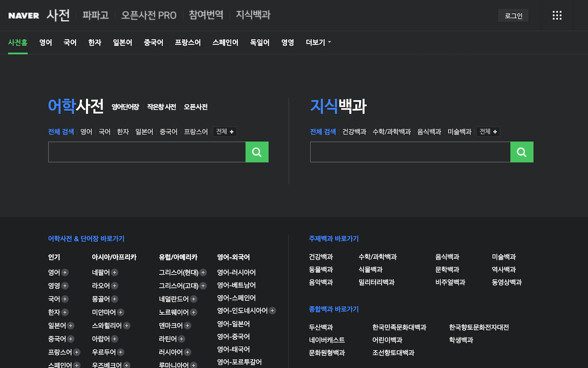The image size is (588, 368).
Task: Select 음식백과 filter above 지식백과 search
Action: 429,132
